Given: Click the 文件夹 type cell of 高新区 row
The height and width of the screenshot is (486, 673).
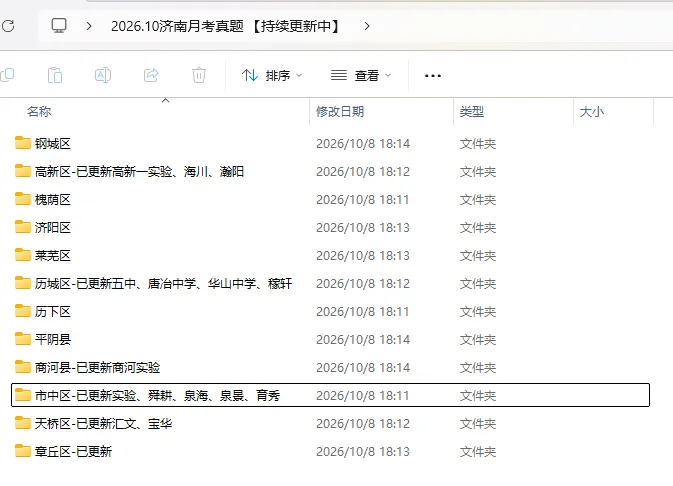Looking at the screenshot, I should pos(478,172).
